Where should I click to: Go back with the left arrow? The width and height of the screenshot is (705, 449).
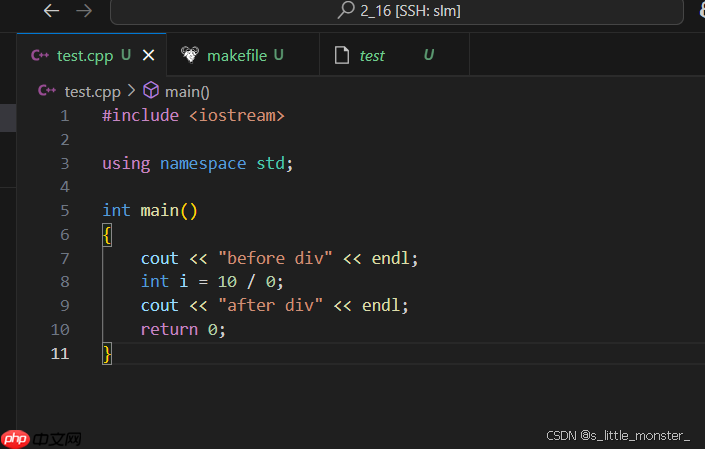click(x=51, y=10)
